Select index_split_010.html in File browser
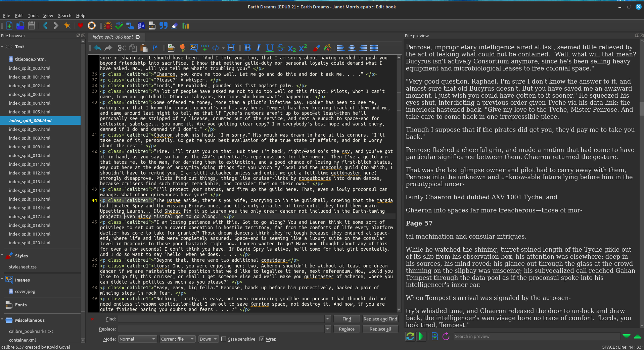Viewport: 644px width, 350px height. [30, 155]
